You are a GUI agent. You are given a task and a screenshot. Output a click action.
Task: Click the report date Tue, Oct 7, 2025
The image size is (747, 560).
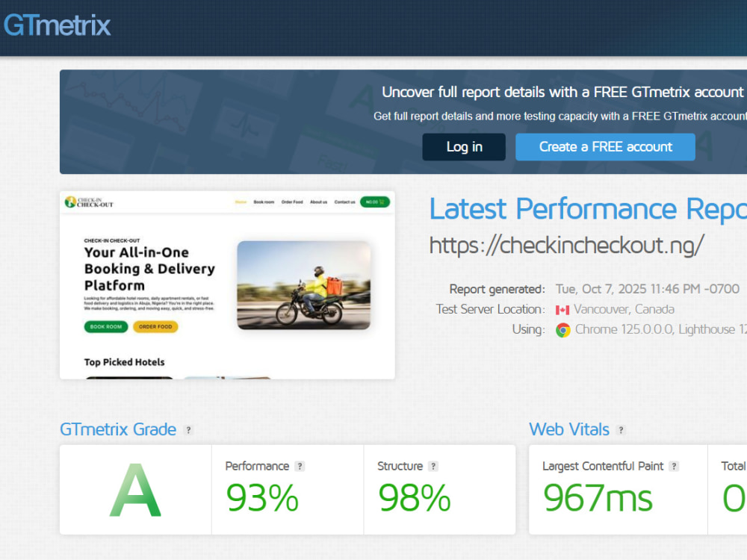coord(648,289)
